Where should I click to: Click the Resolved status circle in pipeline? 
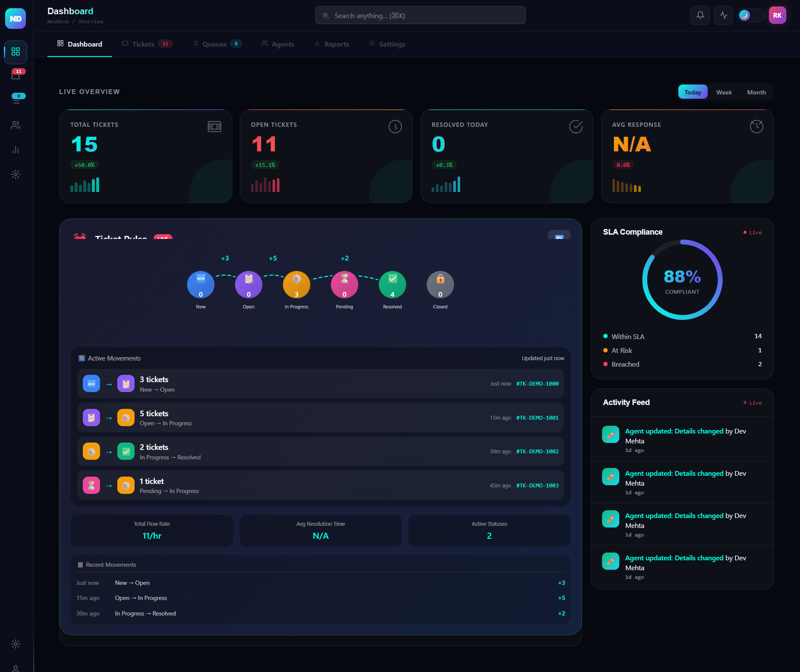point(392,285)
